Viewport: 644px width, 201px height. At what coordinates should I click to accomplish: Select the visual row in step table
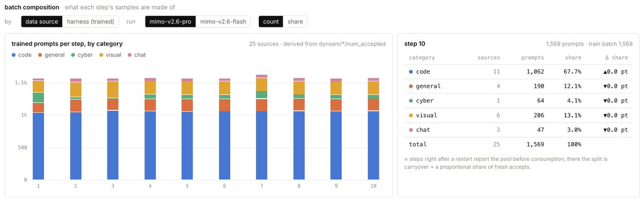coord(518,115)
